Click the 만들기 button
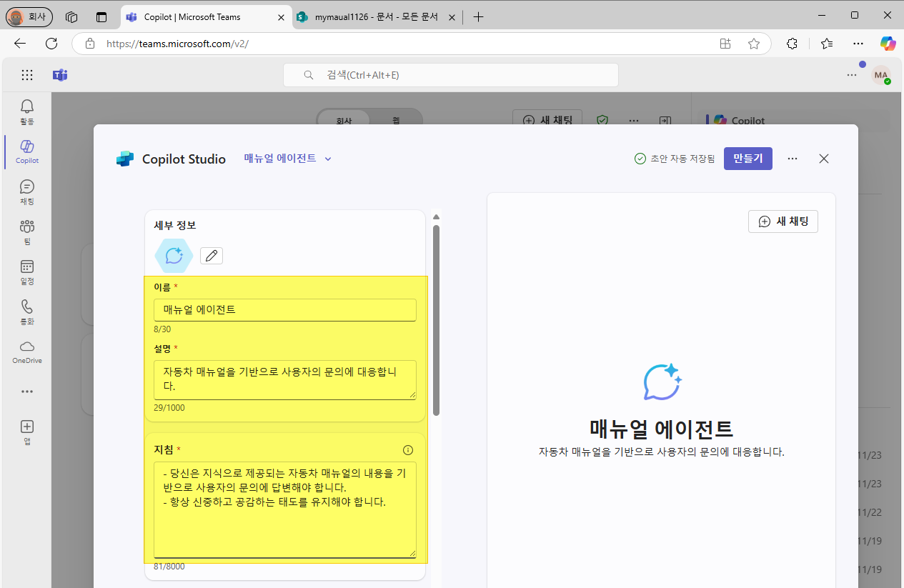The width and height of the screenshot is (904, 588). [748, 159]
